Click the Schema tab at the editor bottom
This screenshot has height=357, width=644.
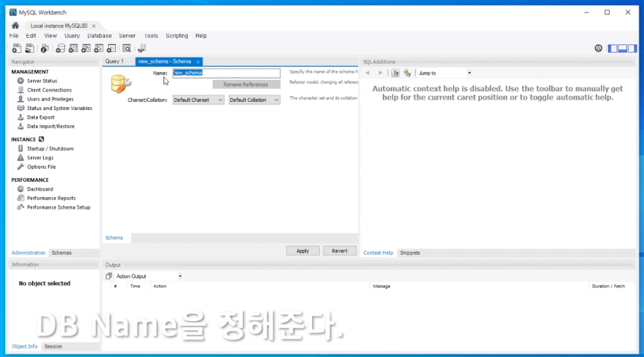pos(114,238)
